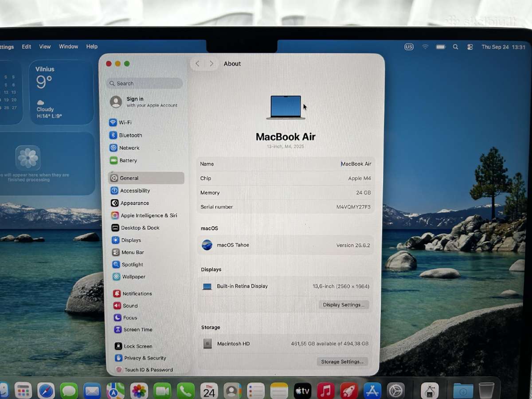This screenshot has width=532, height=399.
Task: Open Contacts from the Dock
Action: (232, 391)
